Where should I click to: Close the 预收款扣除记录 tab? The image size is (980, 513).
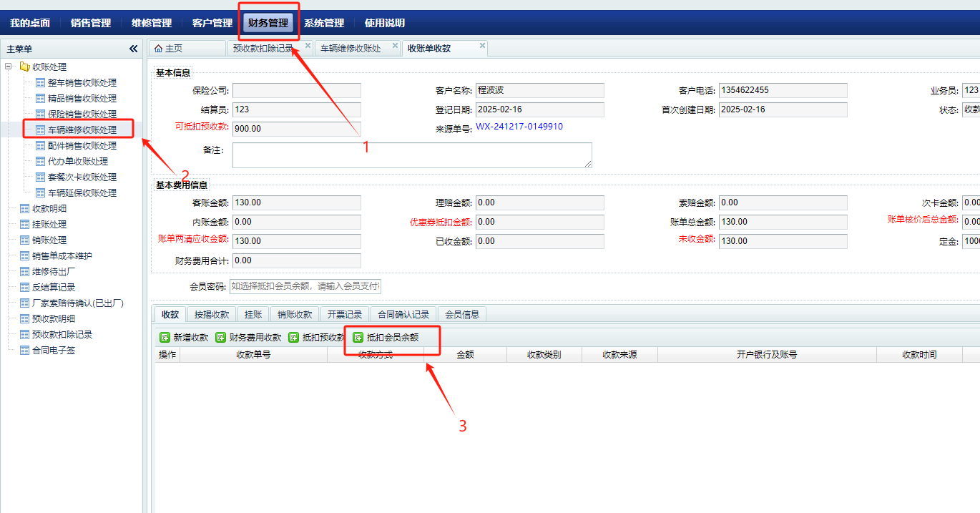click(x=308, y=46)
